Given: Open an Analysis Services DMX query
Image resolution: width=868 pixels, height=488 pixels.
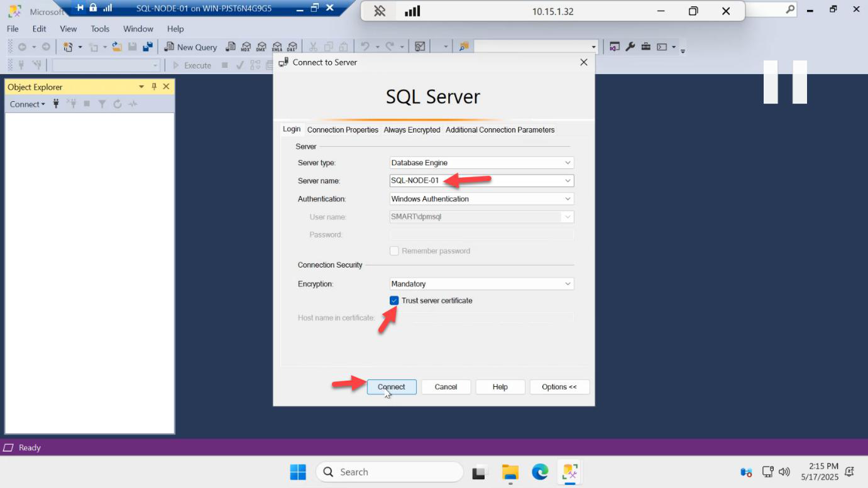Looking at the screenshot, I should click(x=261, y=47).
